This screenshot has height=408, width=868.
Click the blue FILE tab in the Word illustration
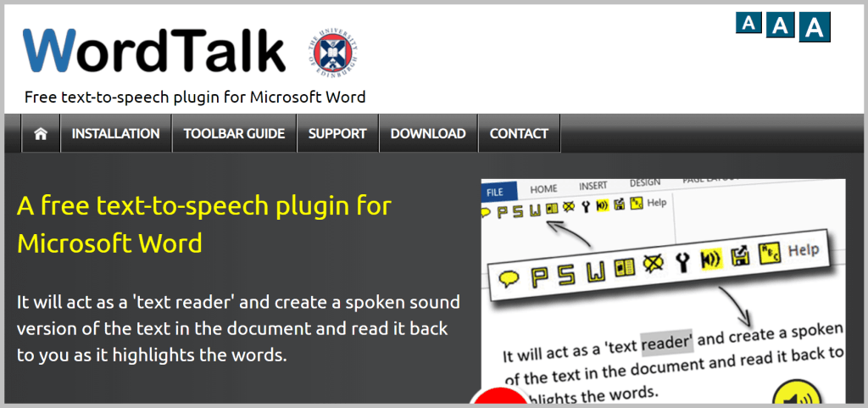point(499,192)
